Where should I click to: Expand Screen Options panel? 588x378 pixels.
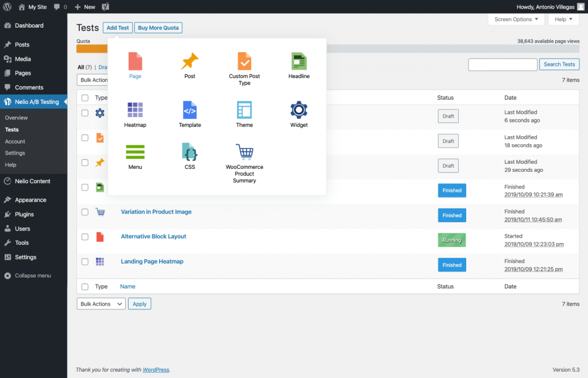coord(516,19)
